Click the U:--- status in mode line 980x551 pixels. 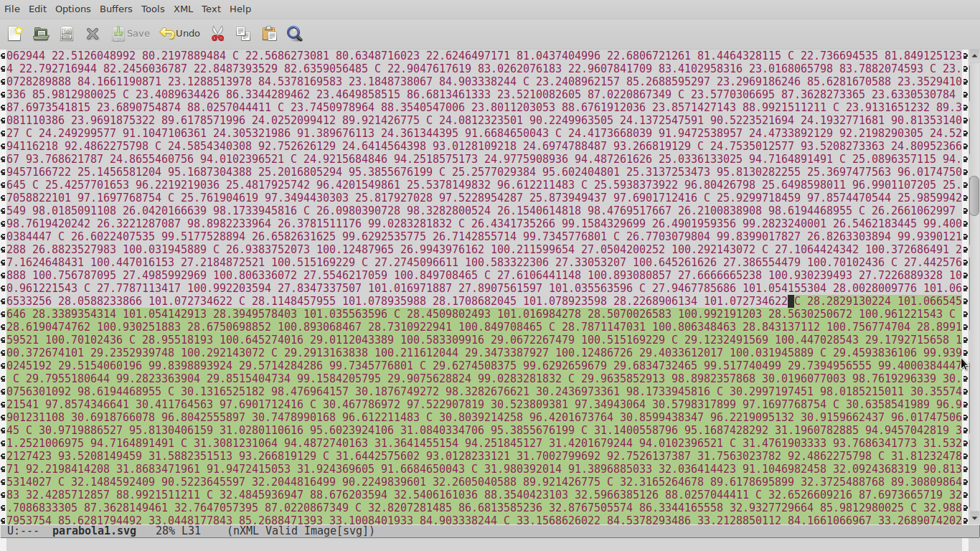[x=22, y=531]
